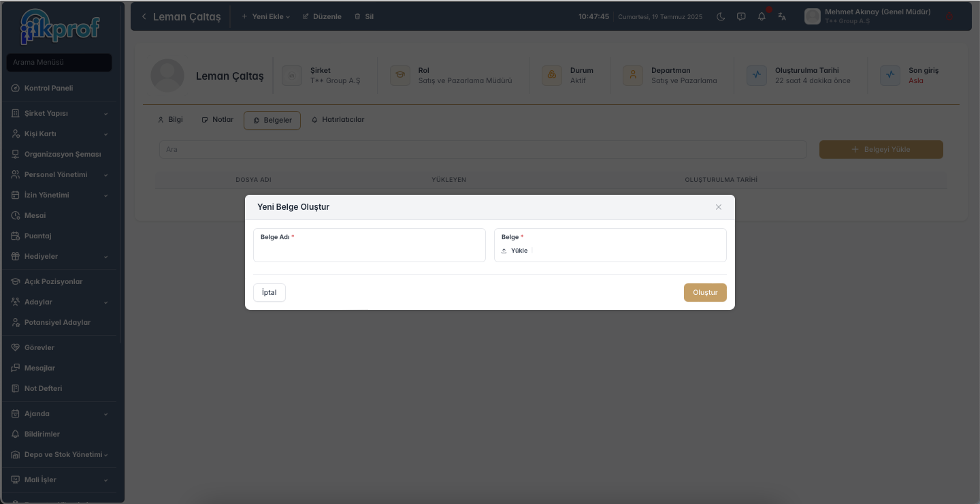Click the Durum status icon

552,76
